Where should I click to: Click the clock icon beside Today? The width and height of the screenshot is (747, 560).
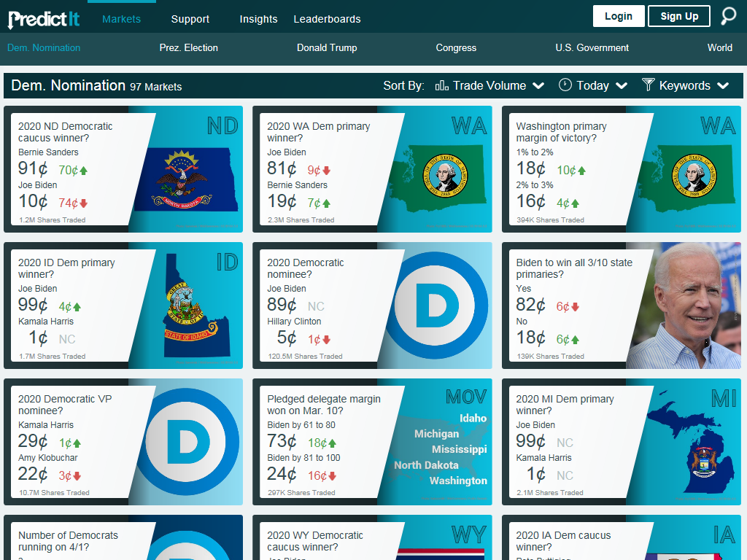click(x=565, y=85)
